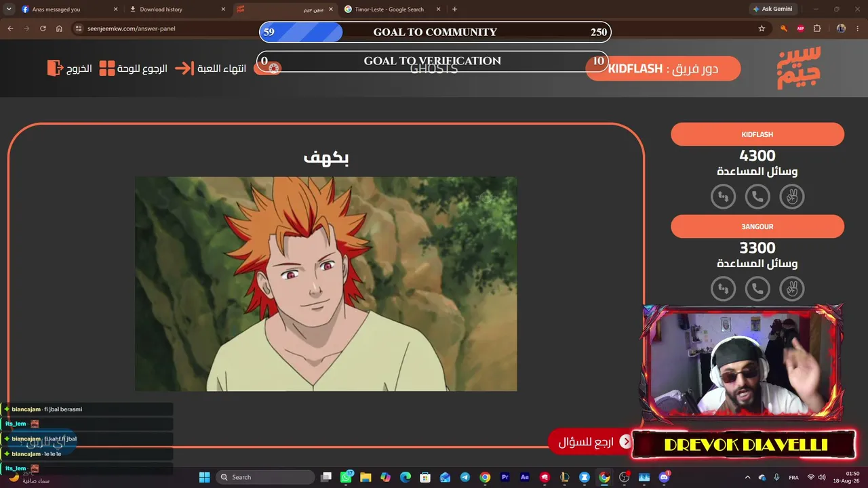This screenshot has height=488, width=868.
Task: Focus the address bar showing seenjeemkw.com/answer-panel
Action: tap(420, 28)
